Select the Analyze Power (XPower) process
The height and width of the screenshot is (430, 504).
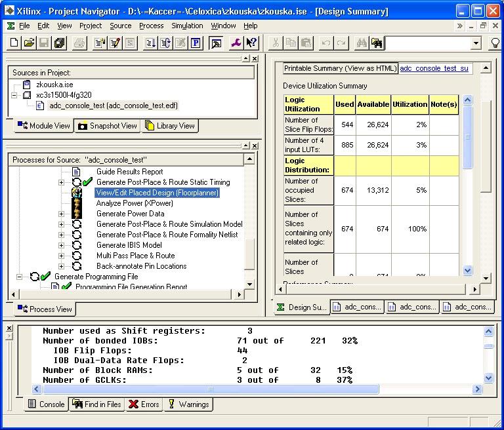(135, 203)
